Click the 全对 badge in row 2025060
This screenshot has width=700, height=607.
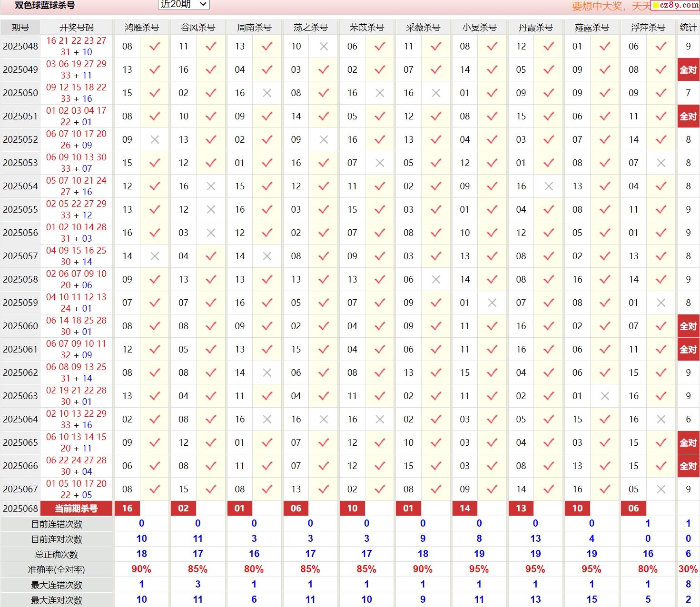688,326
